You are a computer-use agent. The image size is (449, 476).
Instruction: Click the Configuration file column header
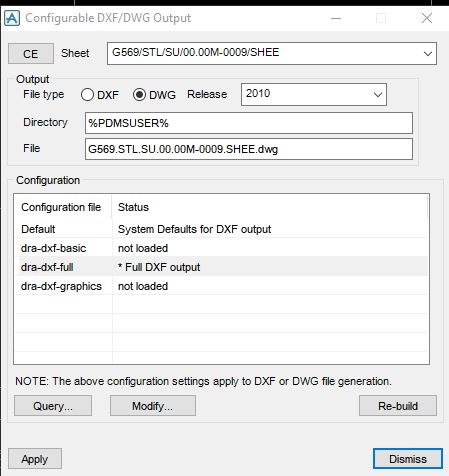click(x=63, y=207)
